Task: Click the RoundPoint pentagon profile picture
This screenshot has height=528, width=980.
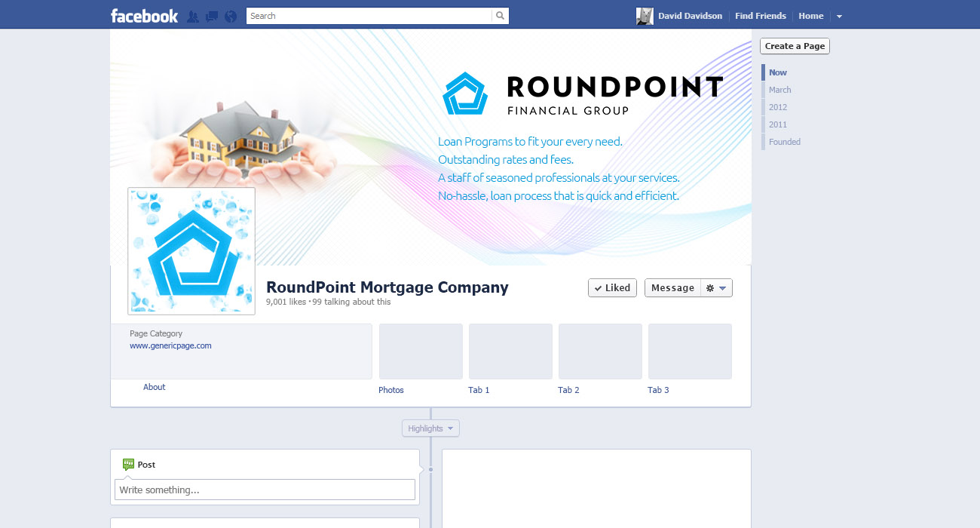Action: click(x=191, y=251)
